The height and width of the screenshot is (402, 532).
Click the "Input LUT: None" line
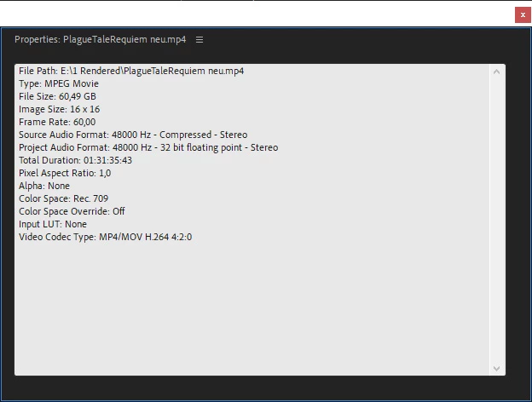pos(53,224)
